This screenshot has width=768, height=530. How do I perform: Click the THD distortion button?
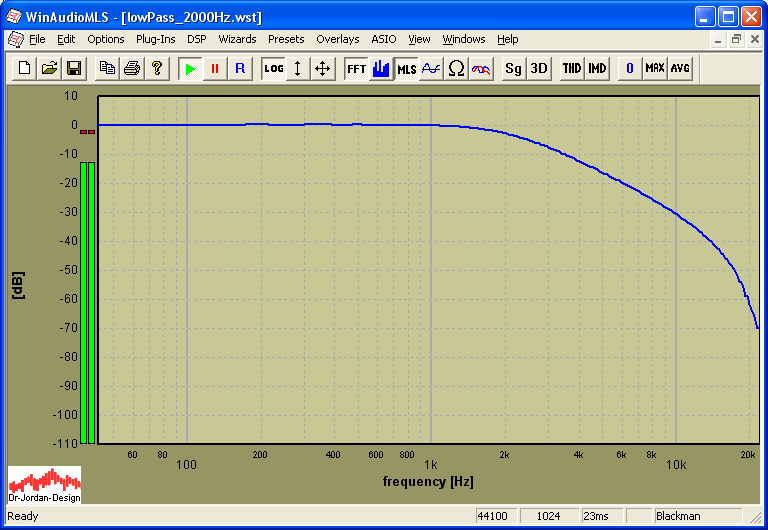click(x=571, y=68)
